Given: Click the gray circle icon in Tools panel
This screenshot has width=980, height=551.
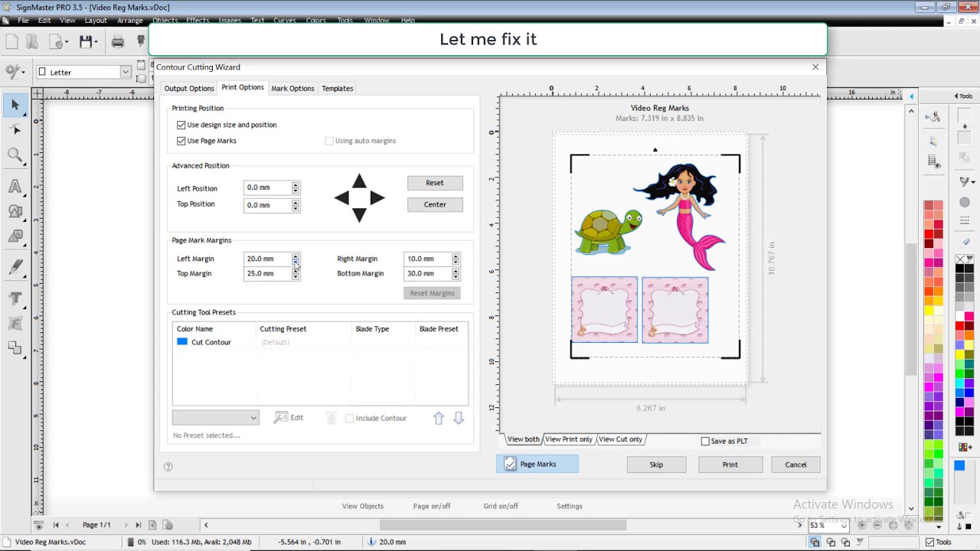Looking at the screenshot, I should [x=965, y=202].
